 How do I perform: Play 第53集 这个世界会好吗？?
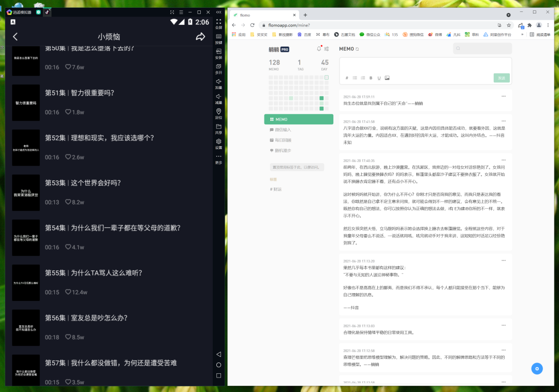(108, 193)
